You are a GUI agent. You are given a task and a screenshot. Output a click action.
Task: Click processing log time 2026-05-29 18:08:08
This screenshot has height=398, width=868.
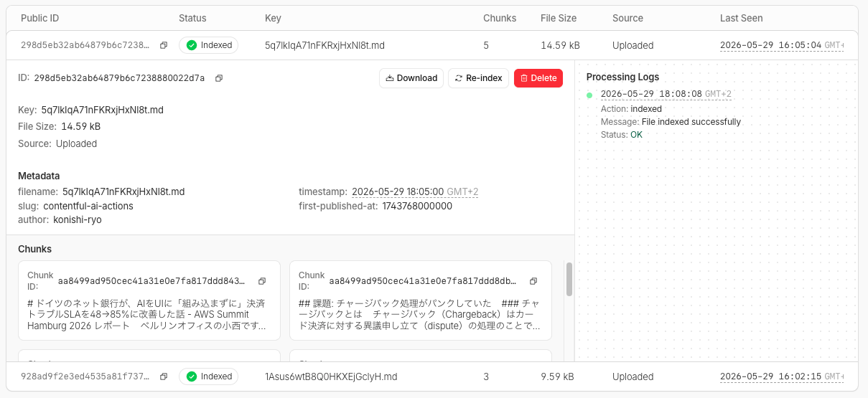[666, 94]
